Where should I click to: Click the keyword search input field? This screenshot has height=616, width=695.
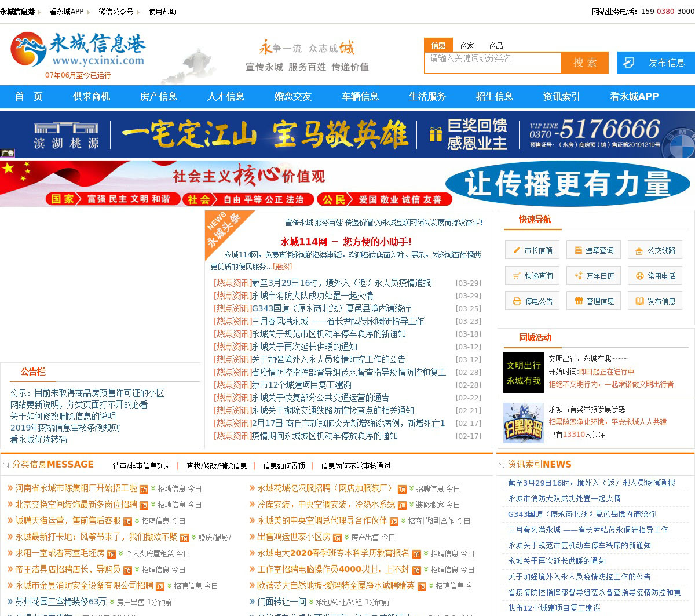pos(493,63)
